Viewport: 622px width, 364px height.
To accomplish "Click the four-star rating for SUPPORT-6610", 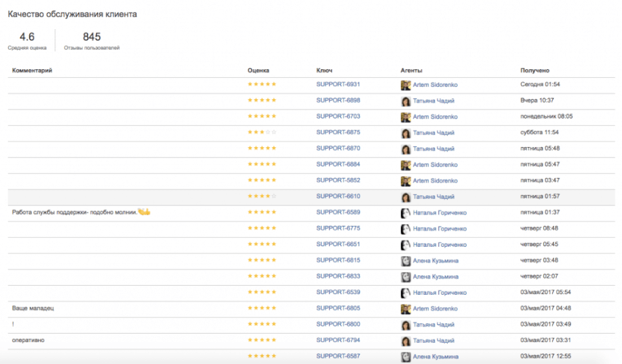I will (x=262, y=196).
